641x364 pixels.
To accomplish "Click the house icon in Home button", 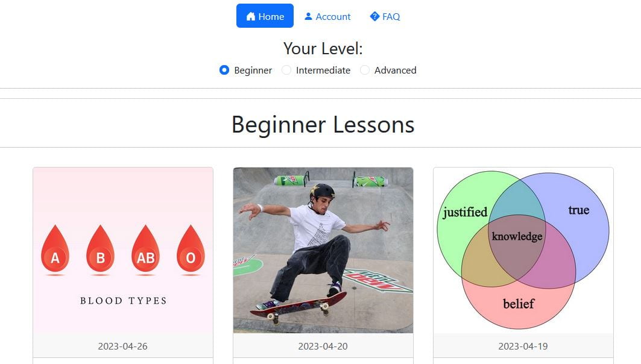I will tap(251, 16).
